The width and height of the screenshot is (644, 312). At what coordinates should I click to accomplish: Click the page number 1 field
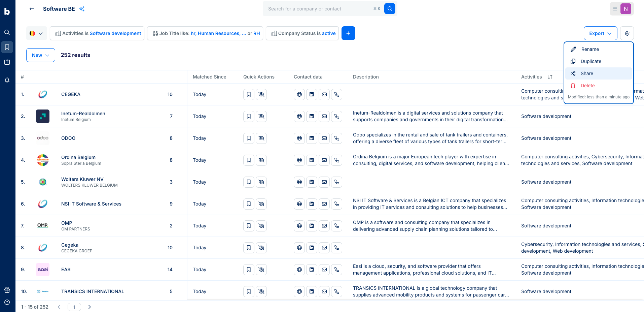pyautogui.click(x=74, y=307)
